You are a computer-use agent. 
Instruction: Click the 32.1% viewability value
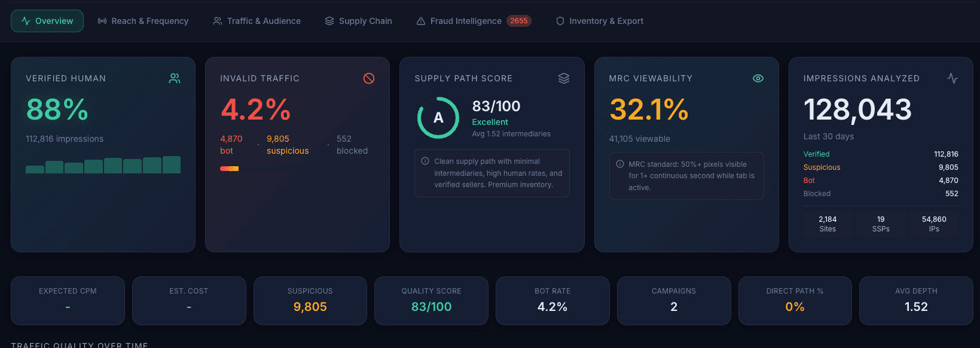[x=649, y=109]
